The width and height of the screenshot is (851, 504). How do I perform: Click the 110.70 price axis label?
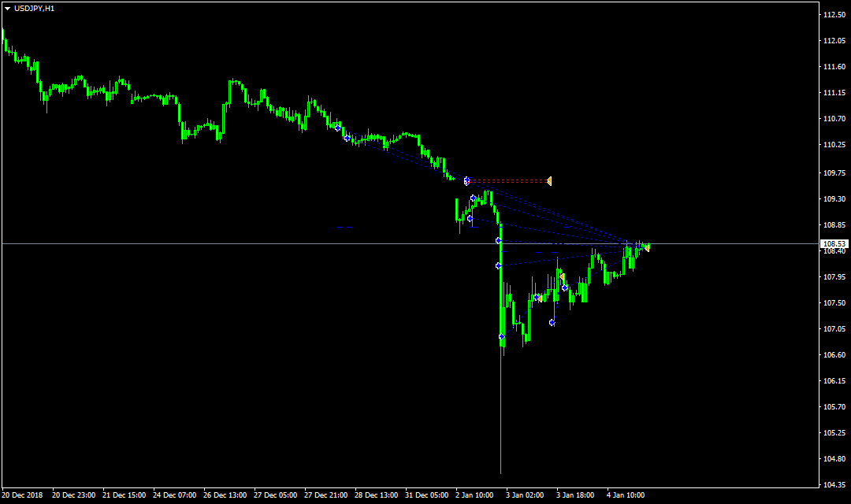point(834,119)
